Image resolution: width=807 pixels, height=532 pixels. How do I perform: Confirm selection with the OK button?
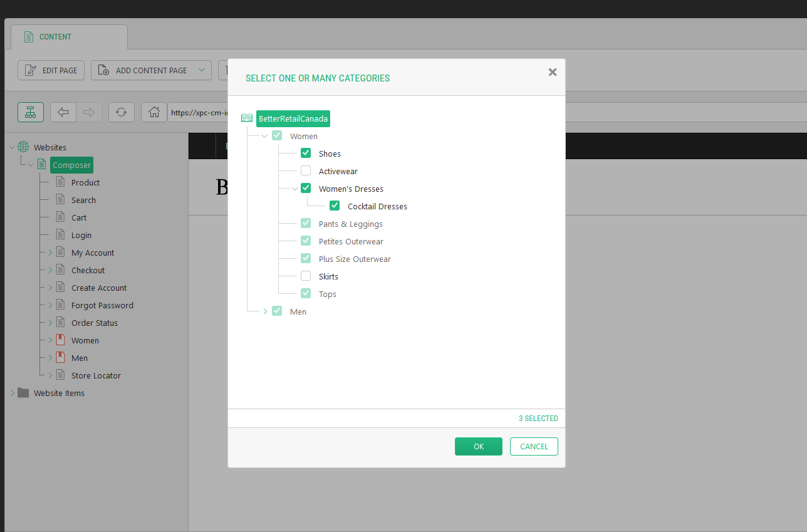point(478,446)
